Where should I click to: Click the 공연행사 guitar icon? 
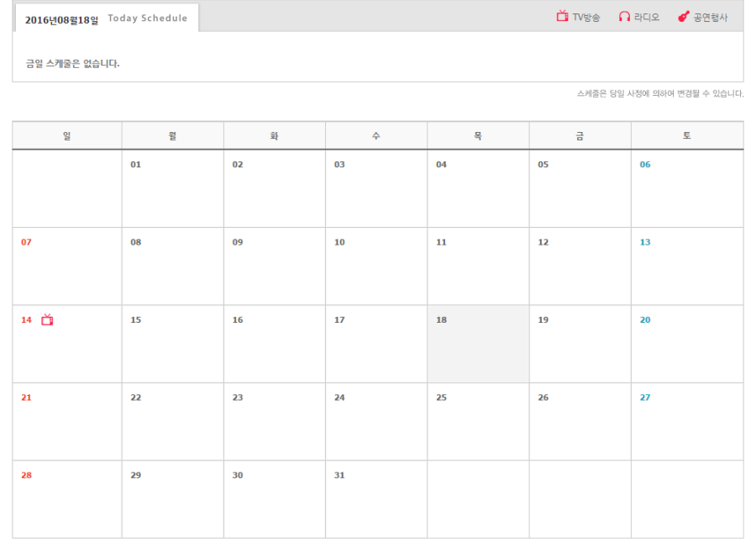683,17
